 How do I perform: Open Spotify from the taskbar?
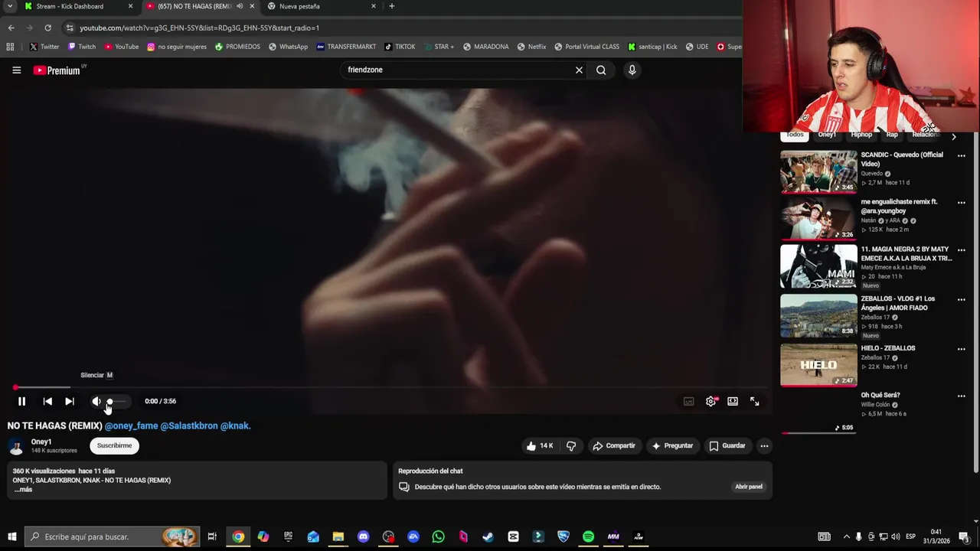click(x=588, y=536)
